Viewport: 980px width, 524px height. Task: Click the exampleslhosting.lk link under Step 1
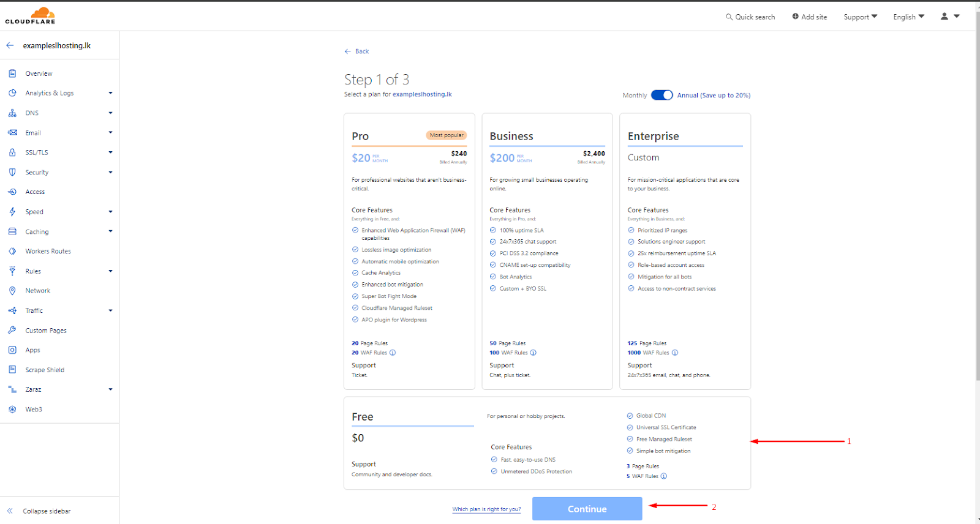click(x=422, y=94)
